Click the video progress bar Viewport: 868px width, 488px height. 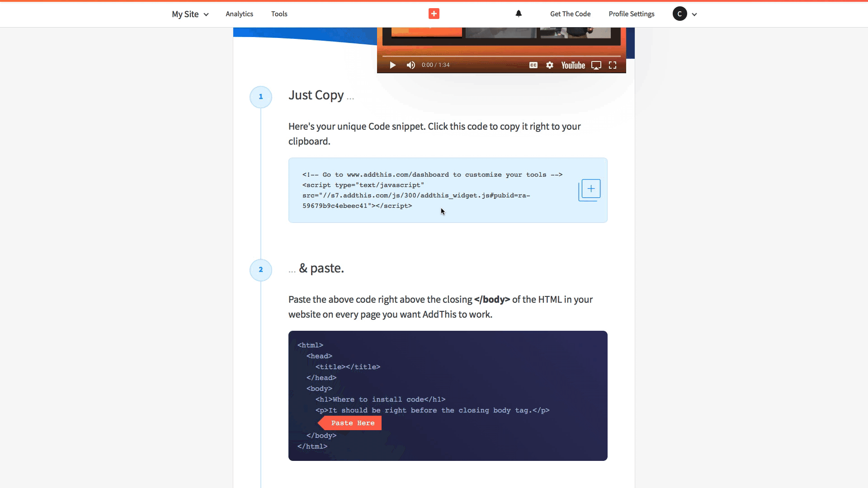(501, 56)
